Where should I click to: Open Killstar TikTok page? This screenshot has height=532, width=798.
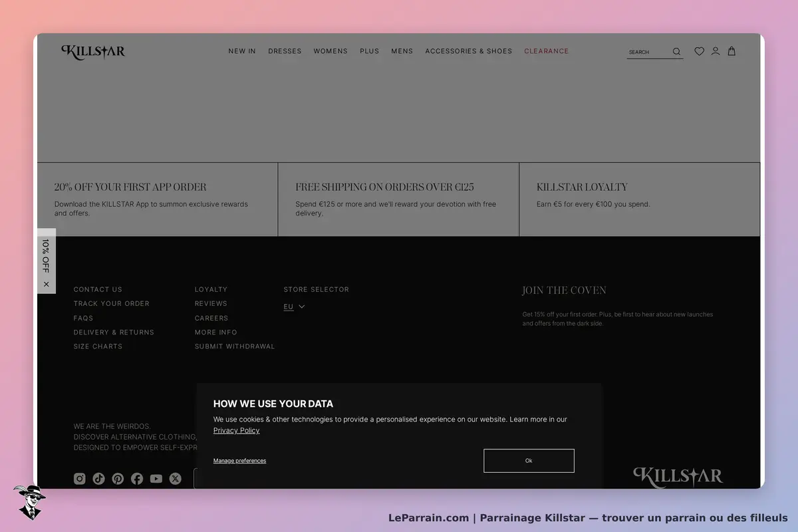(x=98, y=479)
